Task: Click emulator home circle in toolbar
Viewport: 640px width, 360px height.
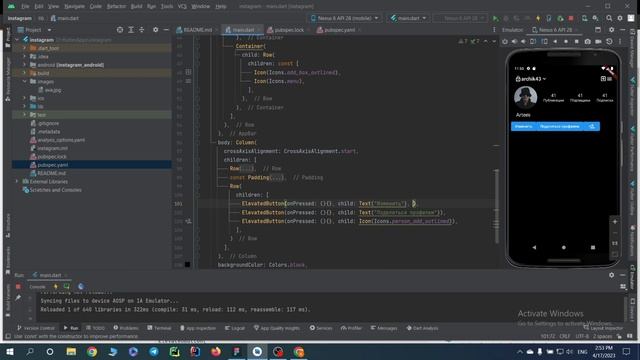Action: [x=566, y=42]
